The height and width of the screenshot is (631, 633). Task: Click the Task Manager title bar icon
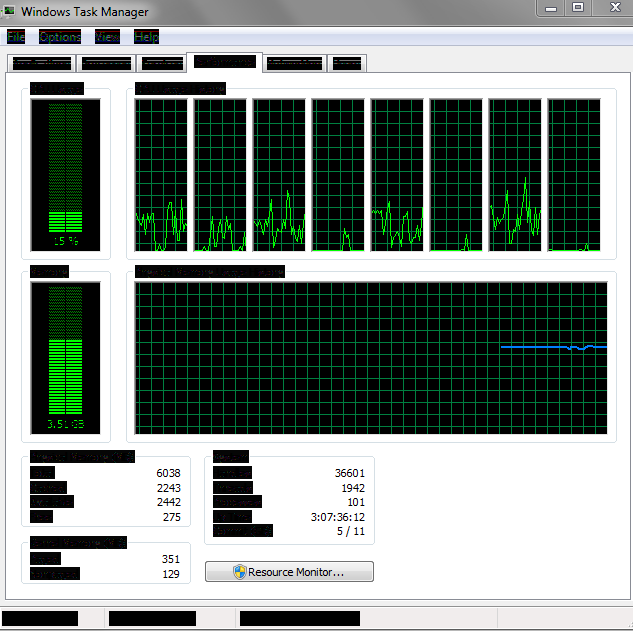point(8,11)
